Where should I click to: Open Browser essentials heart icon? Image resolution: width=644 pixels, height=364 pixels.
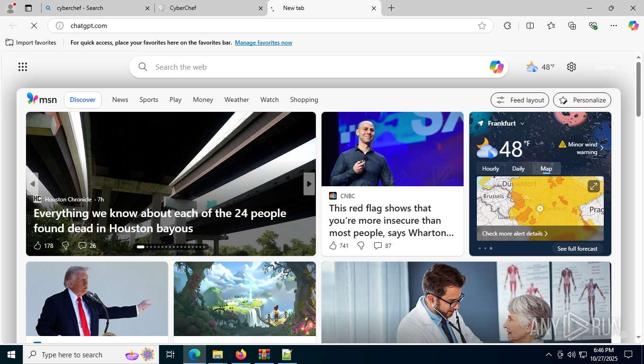coord(593,26)
